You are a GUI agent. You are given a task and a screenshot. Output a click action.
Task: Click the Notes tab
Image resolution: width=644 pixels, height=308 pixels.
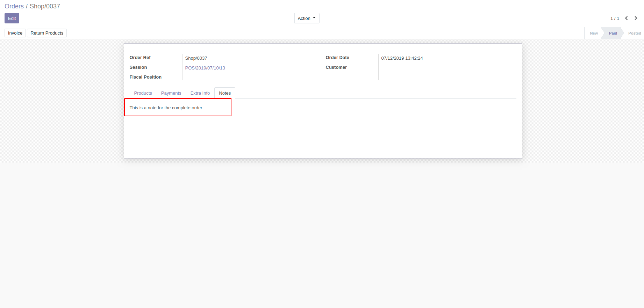(225, 93)
